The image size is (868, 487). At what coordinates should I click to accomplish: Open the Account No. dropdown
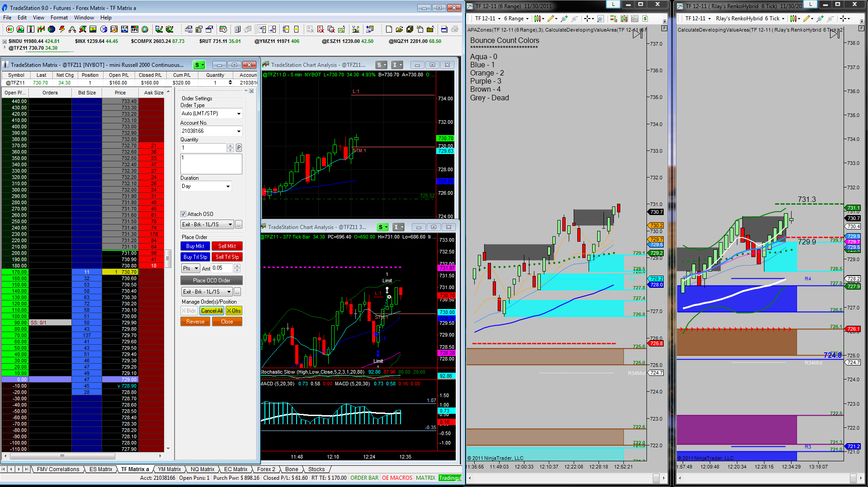click(x=212, y=131)
